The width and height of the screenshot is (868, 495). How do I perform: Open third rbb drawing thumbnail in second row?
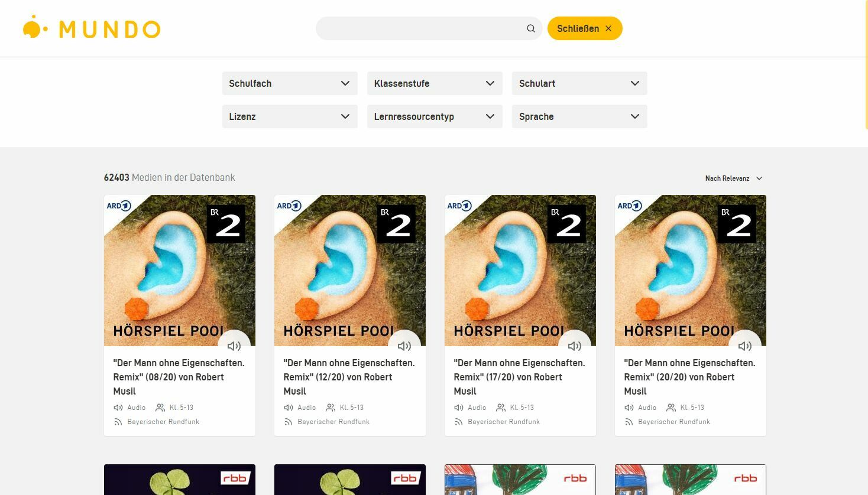[520, 480]
